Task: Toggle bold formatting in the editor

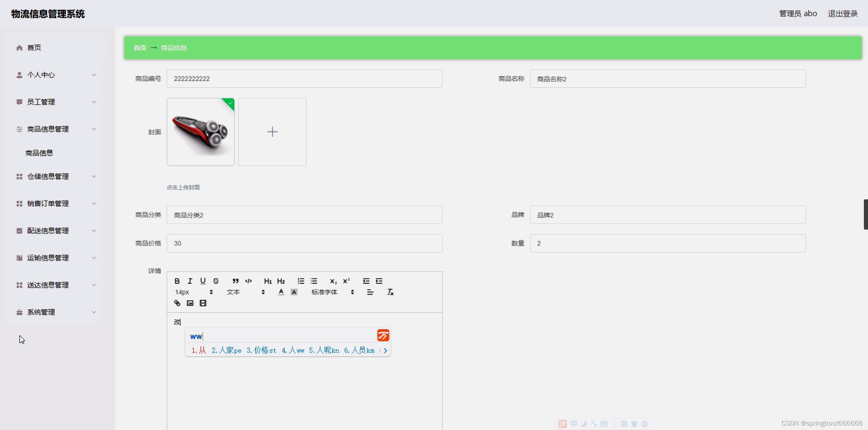Action: coord(177,281)
